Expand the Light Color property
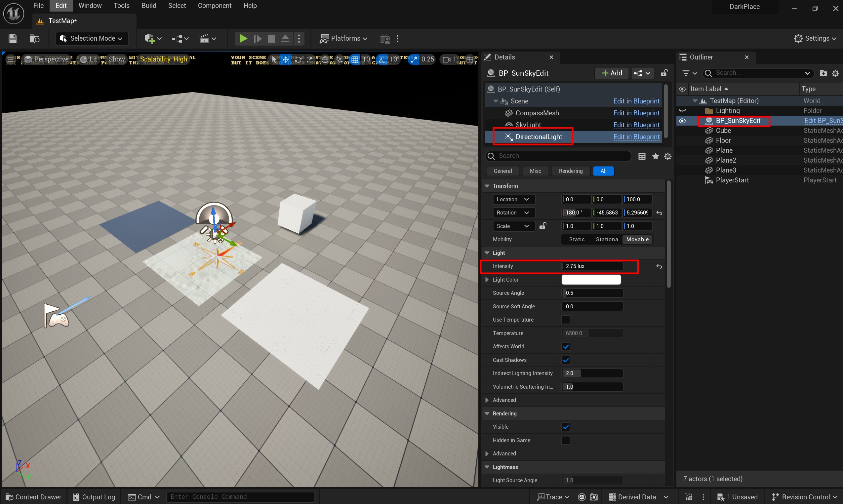The width and height of the screenshot is (843, 504). [487, 280]
